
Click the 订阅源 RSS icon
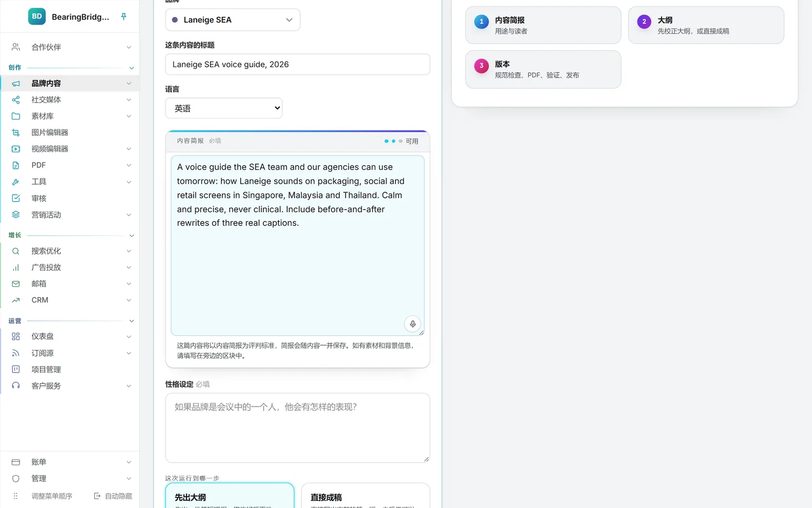click(16, 353)
